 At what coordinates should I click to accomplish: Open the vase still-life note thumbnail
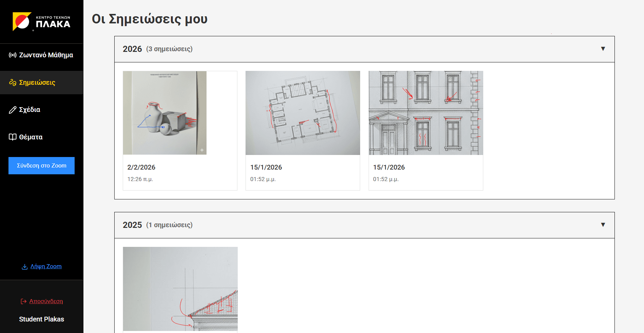(x=165, y=113)
